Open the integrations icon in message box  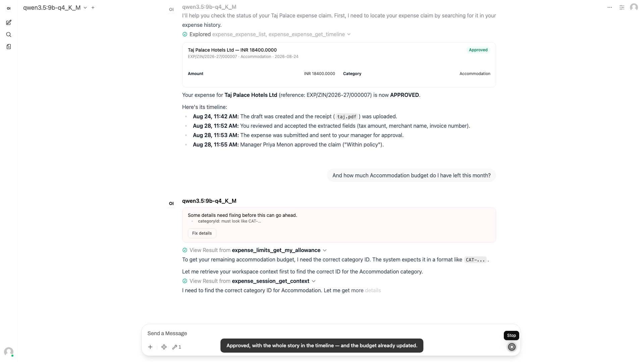pyautogui.click(x=164, y=347)
